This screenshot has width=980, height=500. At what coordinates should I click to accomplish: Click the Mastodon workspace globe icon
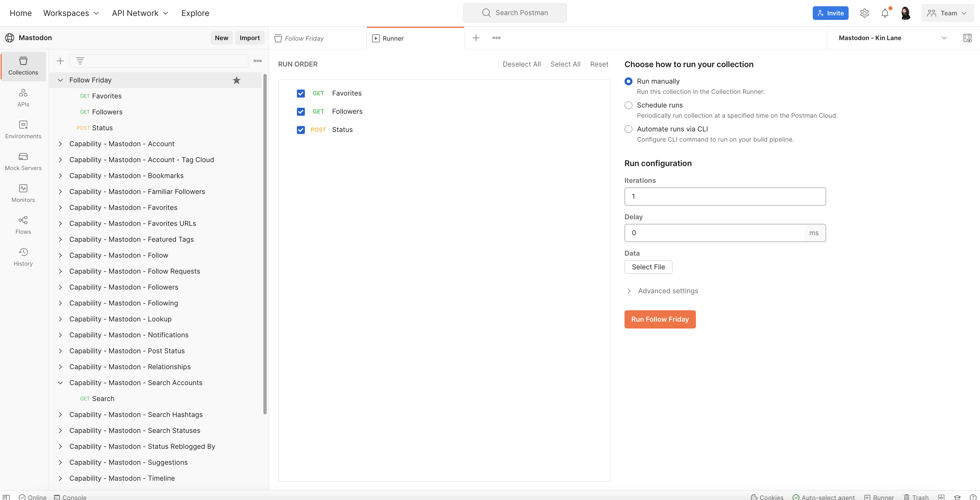[x=9, y=38]
